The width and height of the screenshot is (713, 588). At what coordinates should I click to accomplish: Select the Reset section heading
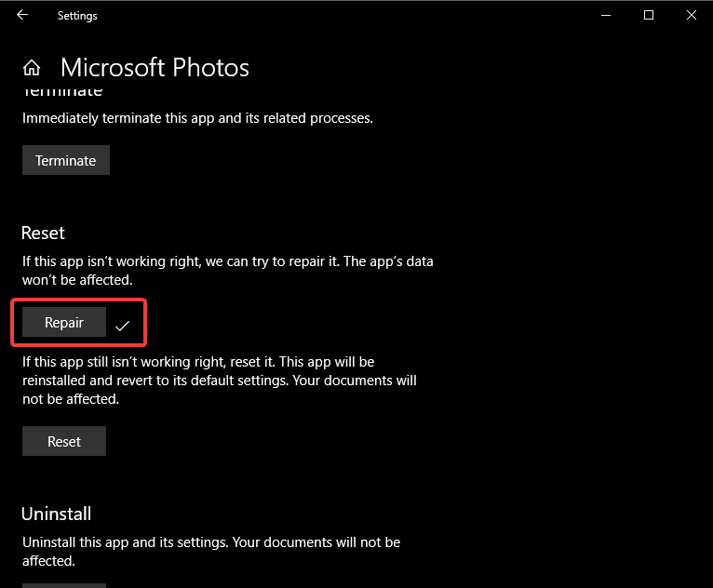pyautogui.click(x=43, y=233)
